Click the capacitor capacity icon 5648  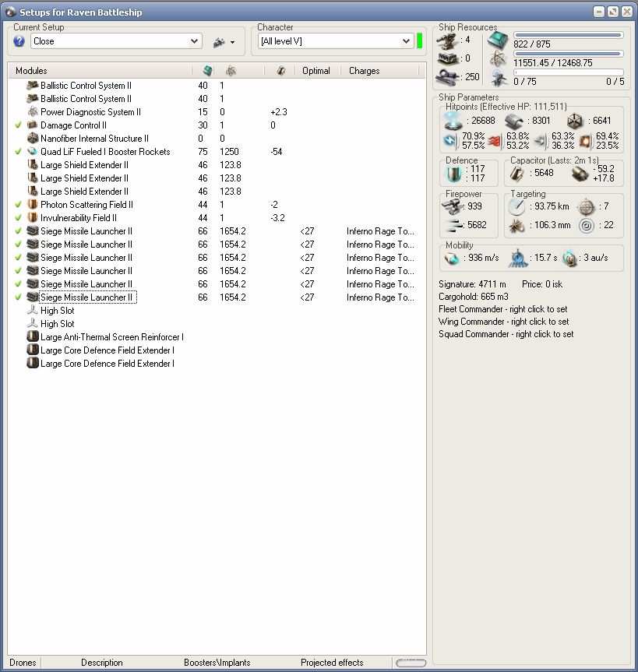tap(516, 173)
